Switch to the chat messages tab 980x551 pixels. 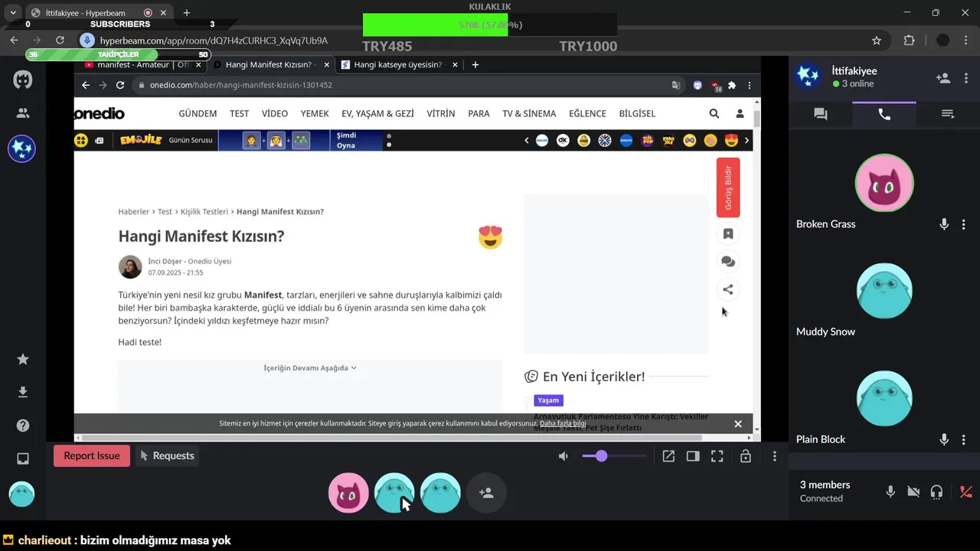[821, 114]
